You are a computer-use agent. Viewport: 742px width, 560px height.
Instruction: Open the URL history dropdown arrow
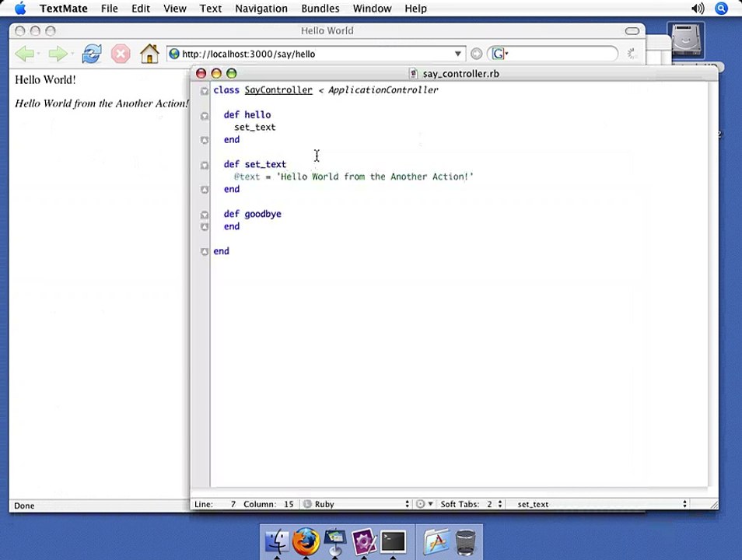(457, 54)
